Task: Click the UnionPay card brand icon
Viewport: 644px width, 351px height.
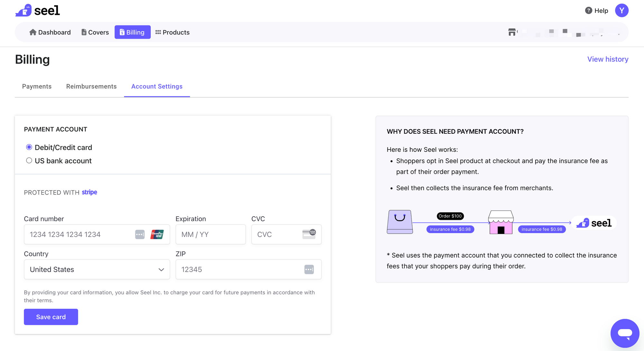Action: 157,234
